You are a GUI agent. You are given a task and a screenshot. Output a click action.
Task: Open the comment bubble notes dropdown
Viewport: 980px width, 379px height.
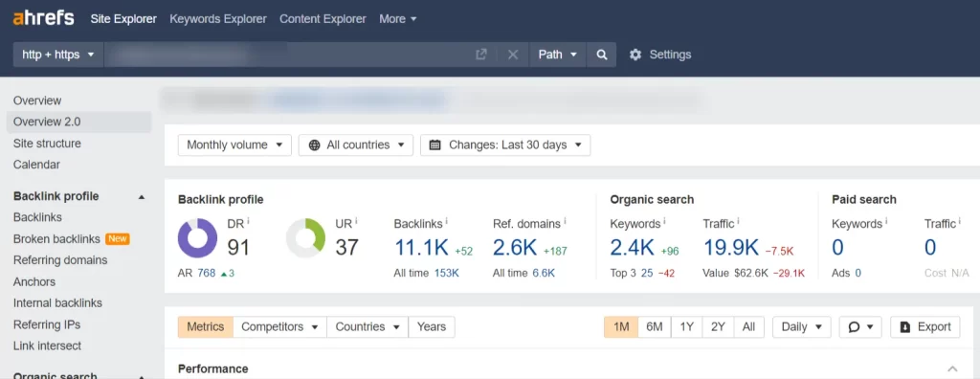pyautogui.click(x=860, y=327)
